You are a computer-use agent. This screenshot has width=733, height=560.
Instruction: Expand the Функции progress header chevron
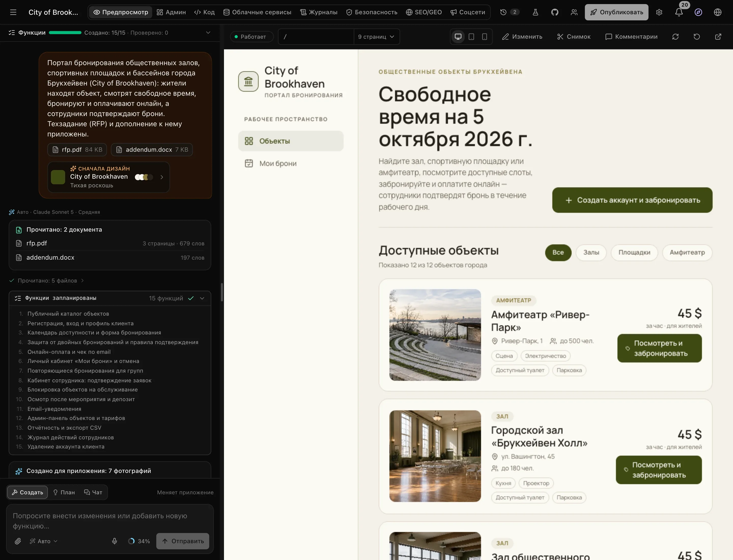208,33
